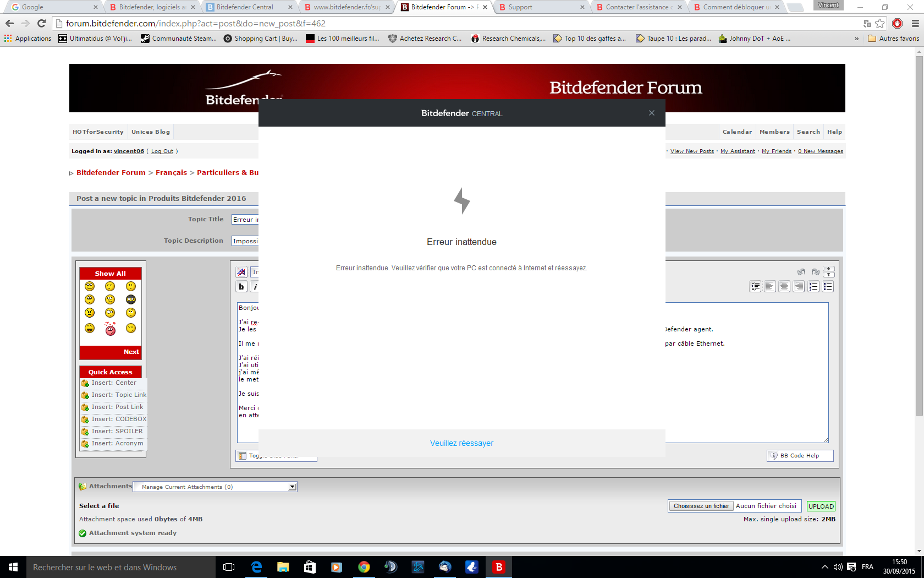Click Insert: Center quick access item
This screenshot has height=578, width=924.
[114, 383]
